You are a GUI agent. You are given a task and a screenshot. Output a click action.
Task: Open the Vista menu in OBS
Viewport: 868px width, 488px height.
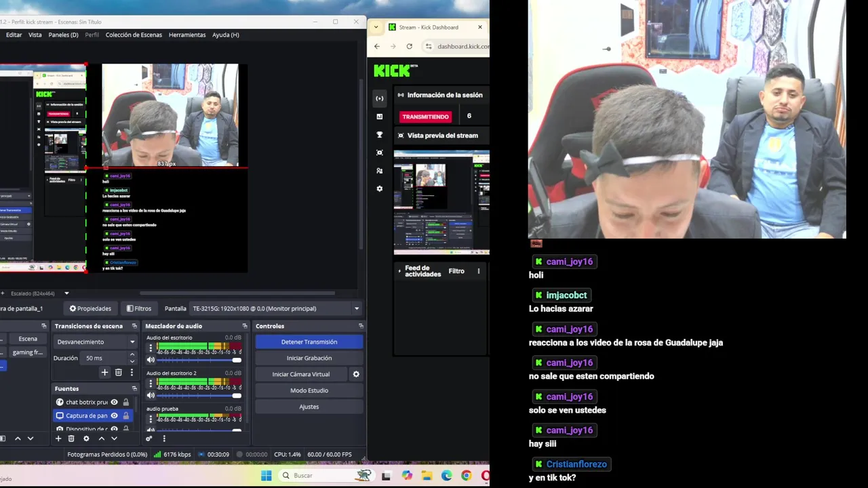[x=35, y=35]
